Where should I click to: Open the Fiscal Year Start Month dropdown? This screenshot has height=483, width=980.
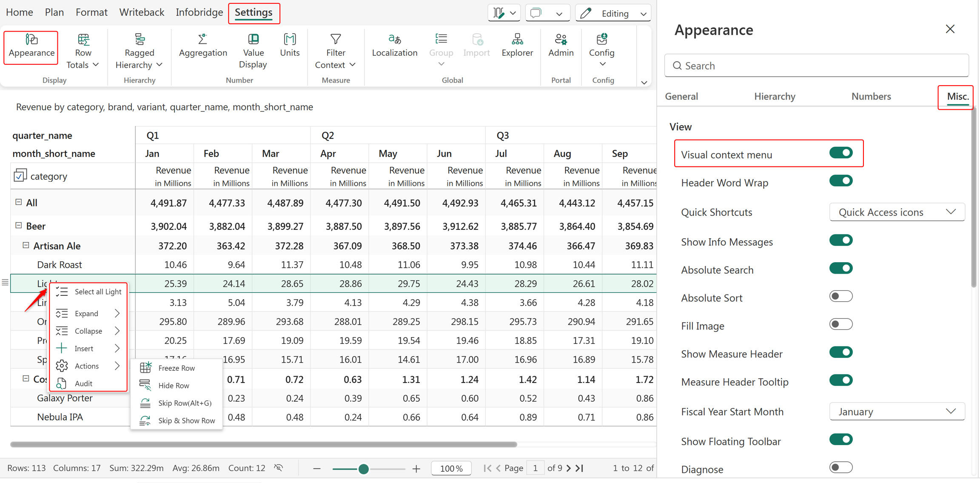pos(897,412)
